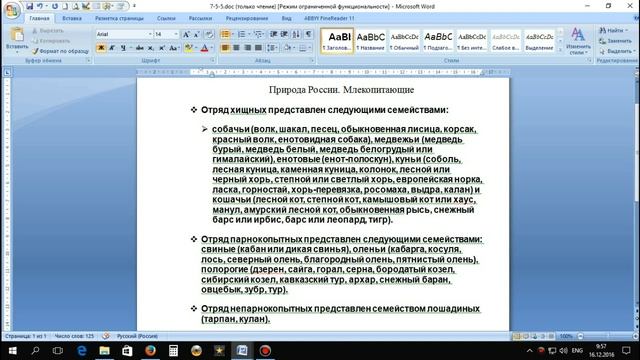The height and width of the screenshot is (360, 640).
Task: Expand multilevel list dropdown
Action: pos(264,34)
